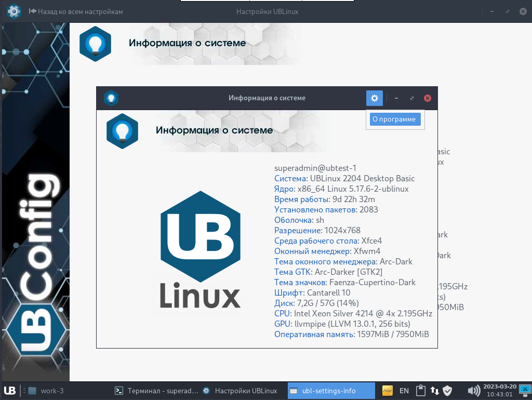Click 'Установлено пакетов: 2083' line
The width and height of the screenshot is (532, 400).
(326, 210)
